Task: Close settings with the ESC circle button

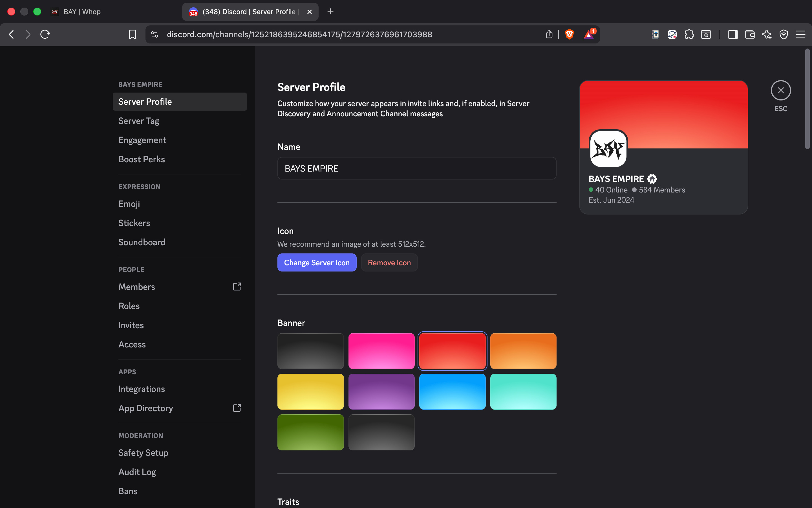Action: tap(781, 90)
